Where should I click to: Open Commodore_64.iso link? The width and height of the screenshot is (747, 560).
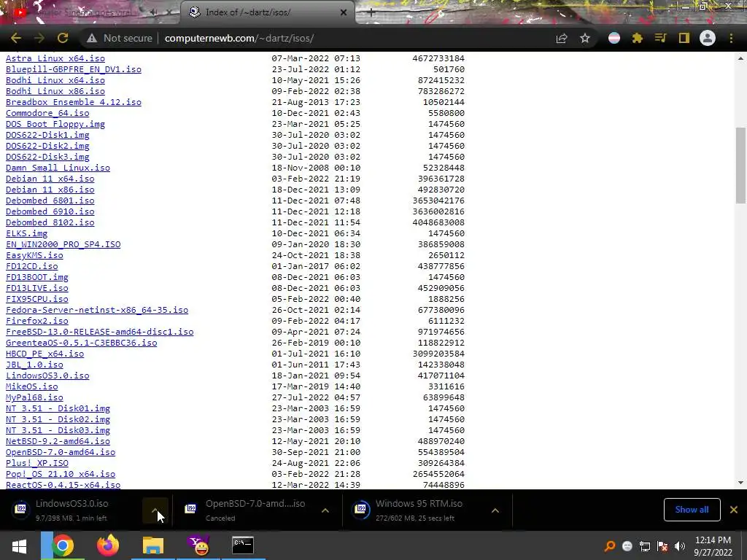point(47,113)
